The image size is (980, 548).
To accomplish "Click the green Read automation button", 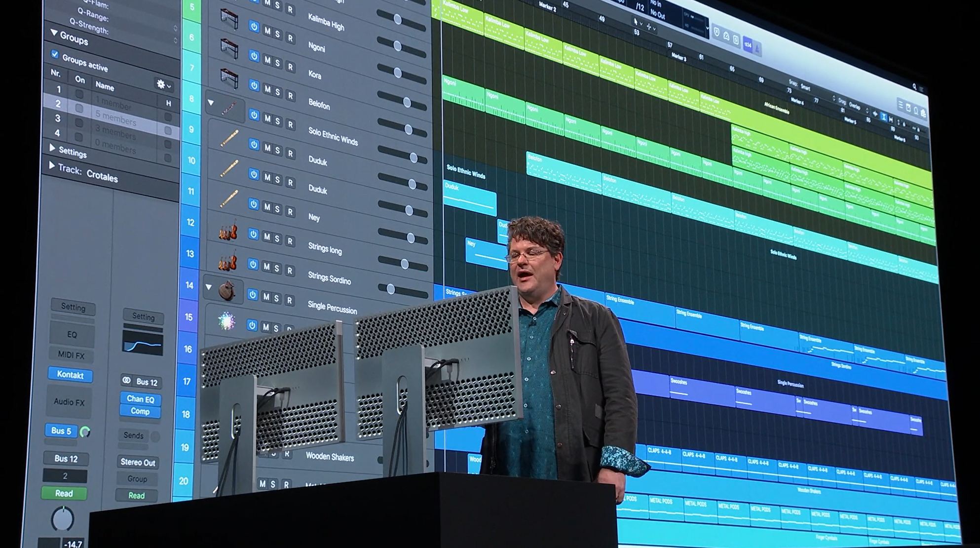I will [x=64, y=493].
